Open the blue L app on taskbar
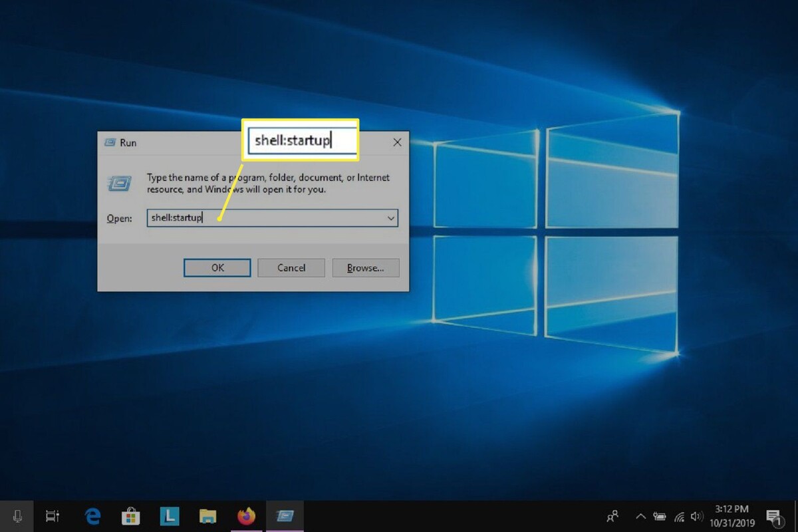Image resolution: width=798 pixels, height=532 pixels. pyautogui.click(x=169, y=516)
